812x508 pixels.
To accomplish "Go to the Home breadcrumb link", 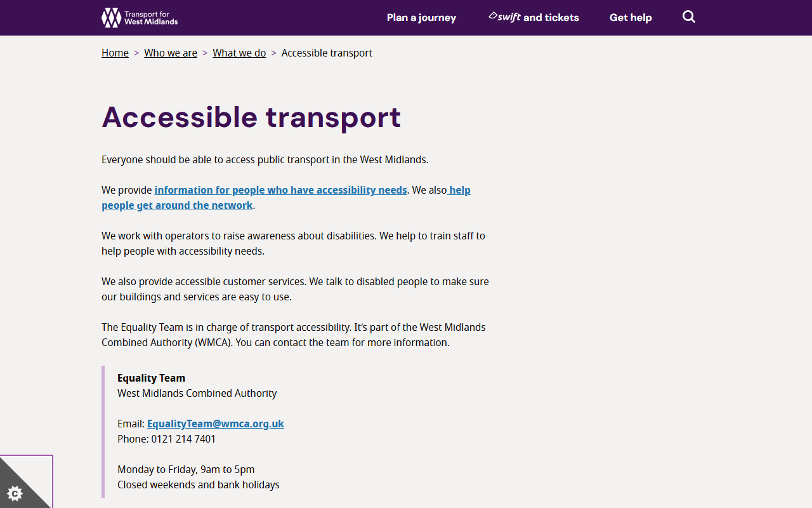I will point(115,53).
